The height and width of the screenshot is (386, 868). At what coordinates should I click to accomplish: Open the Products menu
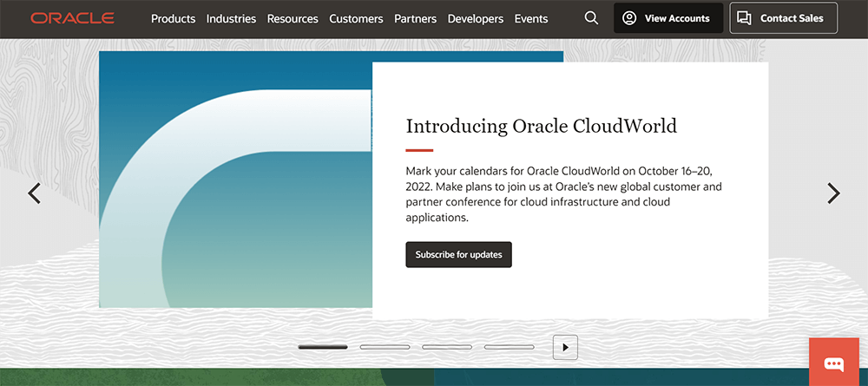(174, 19)
